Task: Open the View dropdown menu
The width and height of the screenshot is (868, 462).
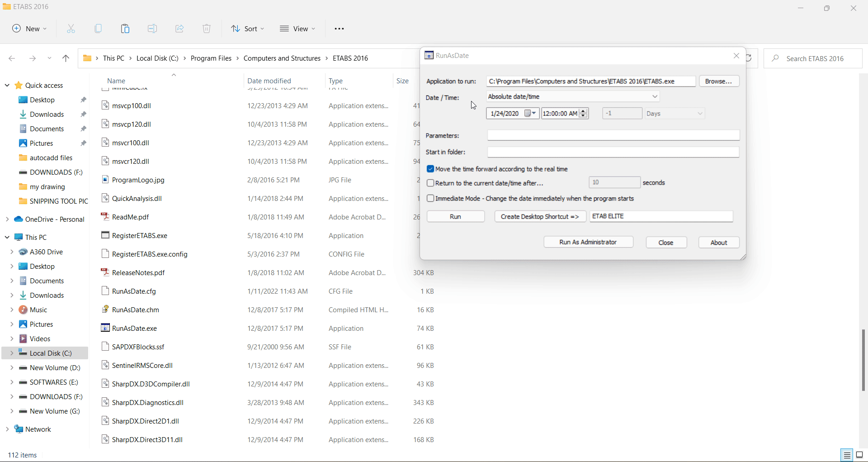Action: coord(297,29)
